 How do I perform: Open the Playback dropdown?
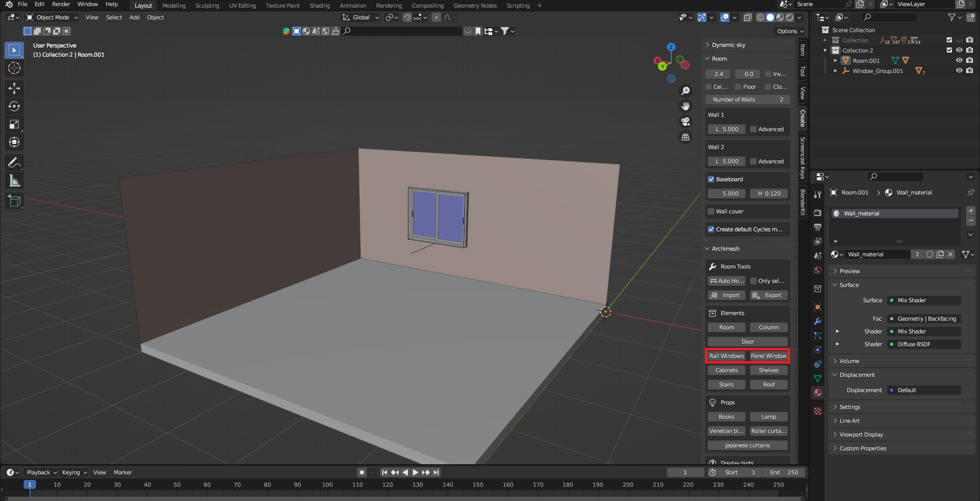pyautogui.click(x=41, y=472)
